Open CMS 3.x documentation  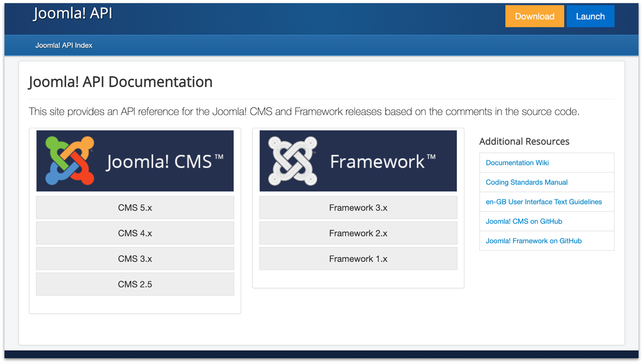tap(135, 258)
